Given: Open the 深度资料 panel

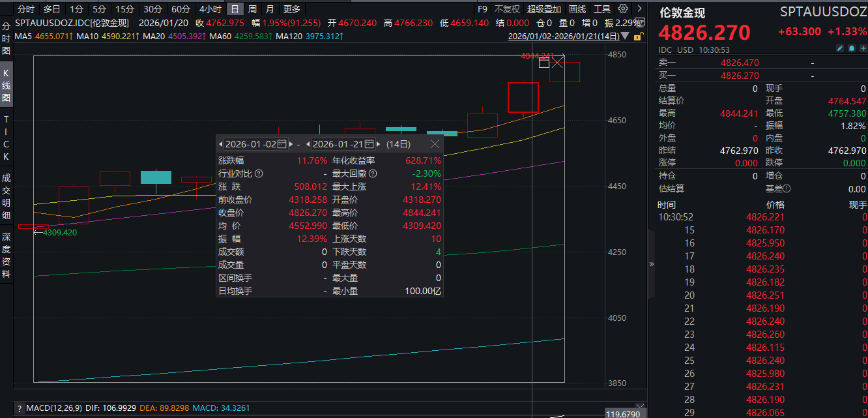Looking at the screenshot, I should pyautogui.click(x=7, y=251).
